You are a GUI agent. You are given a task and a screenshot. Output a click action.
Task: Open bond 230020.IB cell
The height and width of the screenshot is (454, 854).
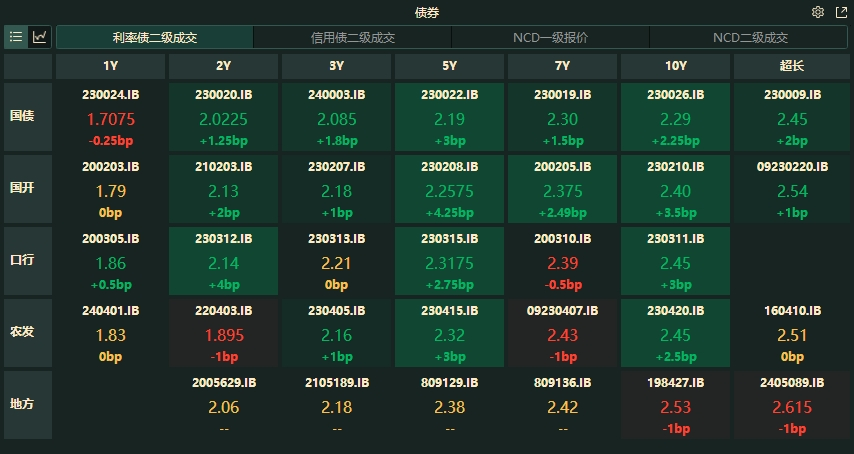223,116
